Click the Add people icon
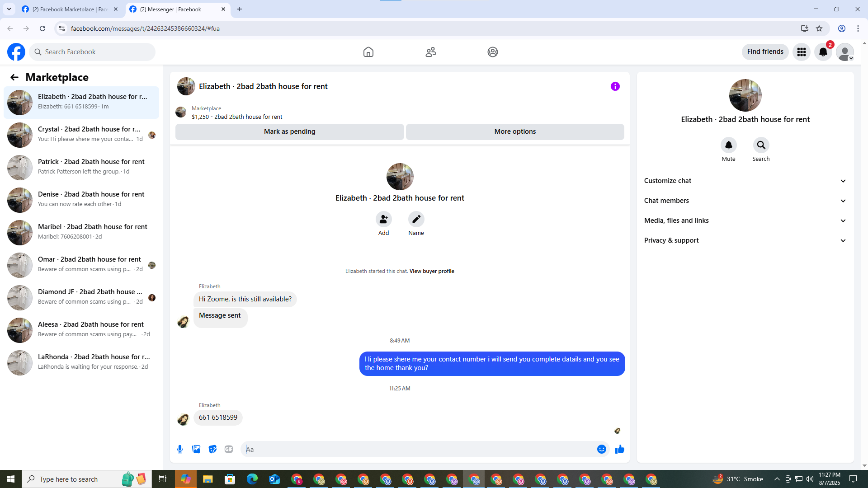868x488 pixels. coord(383,219)
